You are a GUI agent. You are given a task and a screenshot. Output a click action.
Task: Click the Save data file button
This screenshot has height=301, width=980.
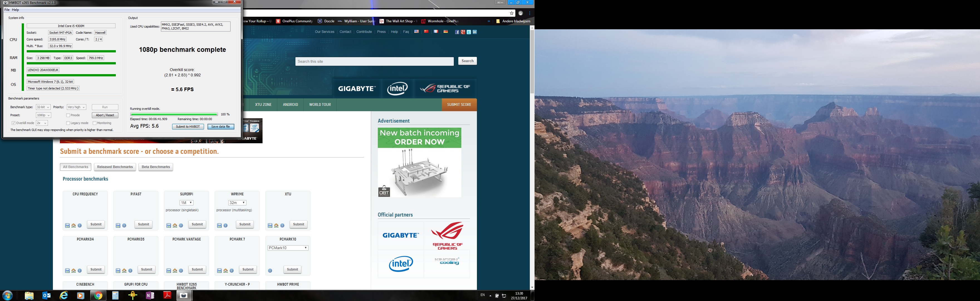pyautogui.click(x=221, y=127)
